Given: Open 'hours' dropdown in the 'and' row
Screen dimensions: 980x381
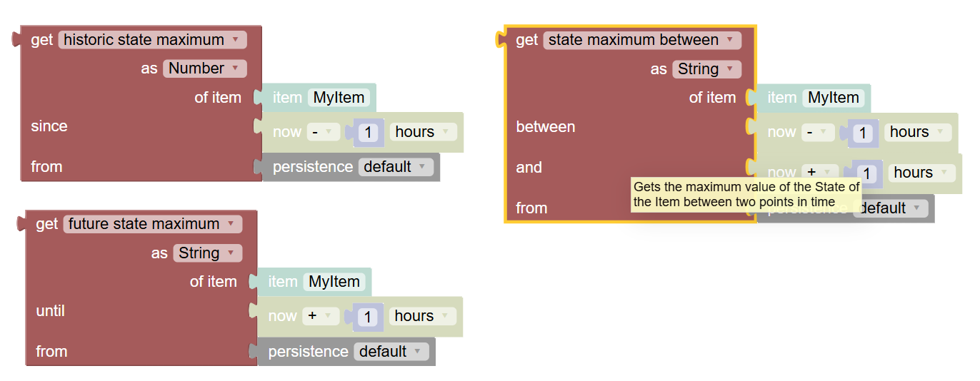Looking at the screenshot, I should coord(921,173).
